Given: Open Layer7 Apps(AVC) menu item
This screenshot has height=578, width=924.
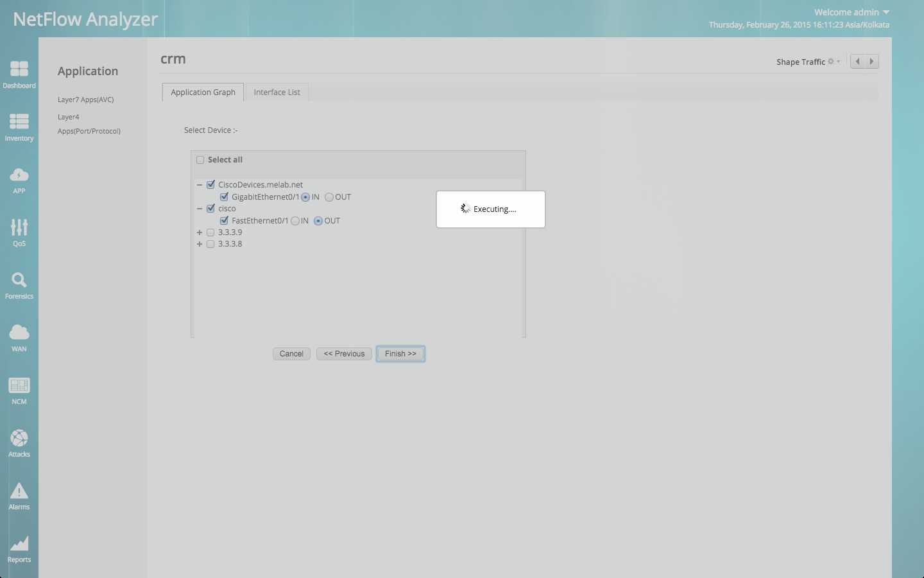Looking at the screenshot, I should 86,100.
